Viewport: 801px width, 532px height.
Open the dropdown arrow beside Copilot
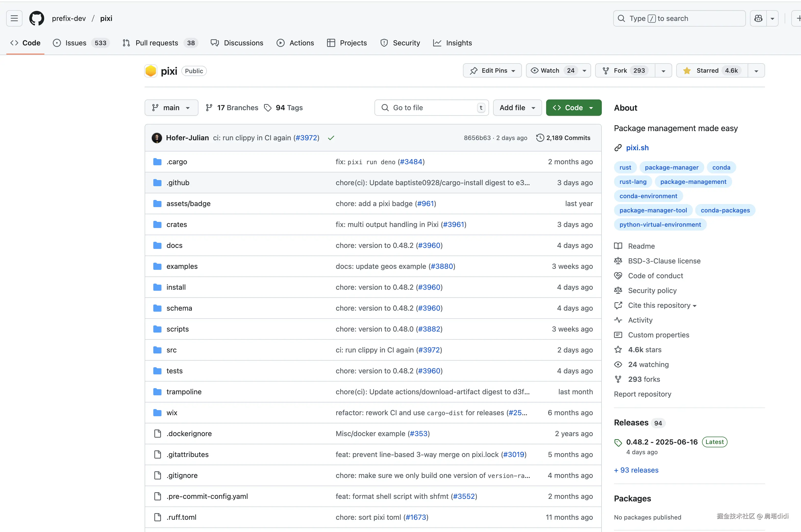click(x=772, y=18)
